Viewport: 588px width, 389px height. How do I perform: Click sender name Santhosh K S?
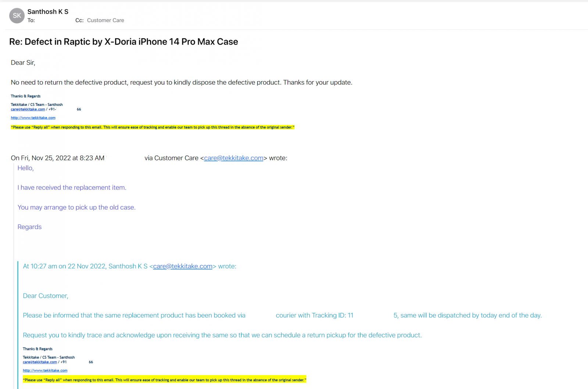[48, 12]
